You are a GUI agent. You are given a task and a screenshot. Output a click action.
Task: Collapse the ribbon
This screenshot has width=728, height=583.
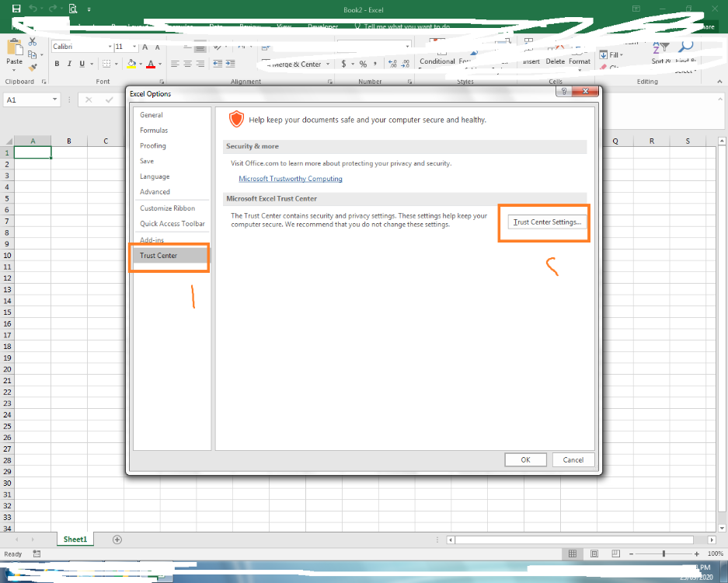(x=719, y=82)
